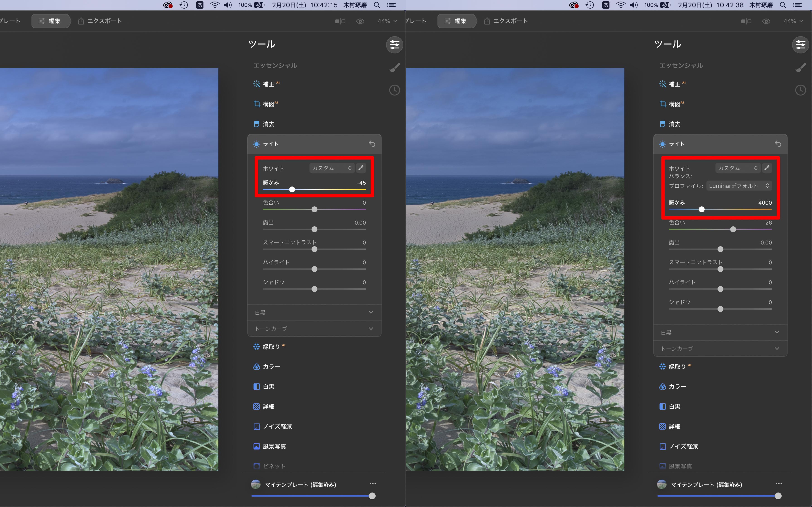Open the 44% zoom level dropdown
The width and height of the screenshot is (812, 507).
tap(387, 21)
